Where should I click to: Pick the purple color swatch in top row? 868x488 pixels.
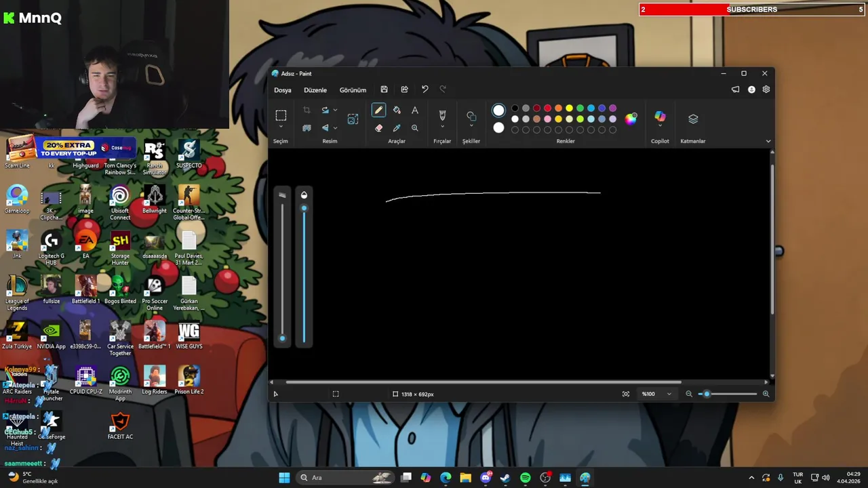612,108
